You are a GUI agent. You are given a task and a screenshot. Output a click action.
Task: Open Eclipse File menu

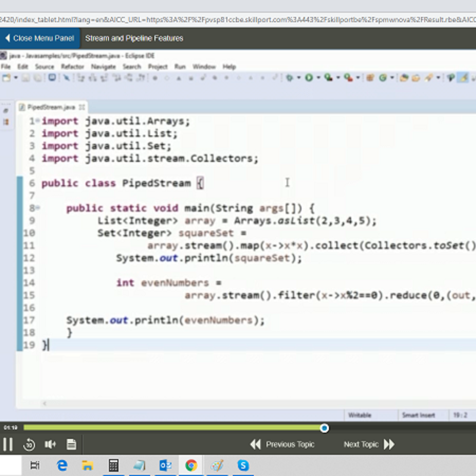tap(5, 67)
